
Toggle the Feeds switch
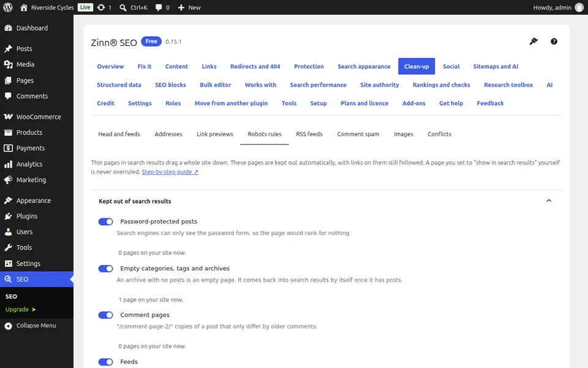pos(105,362)
